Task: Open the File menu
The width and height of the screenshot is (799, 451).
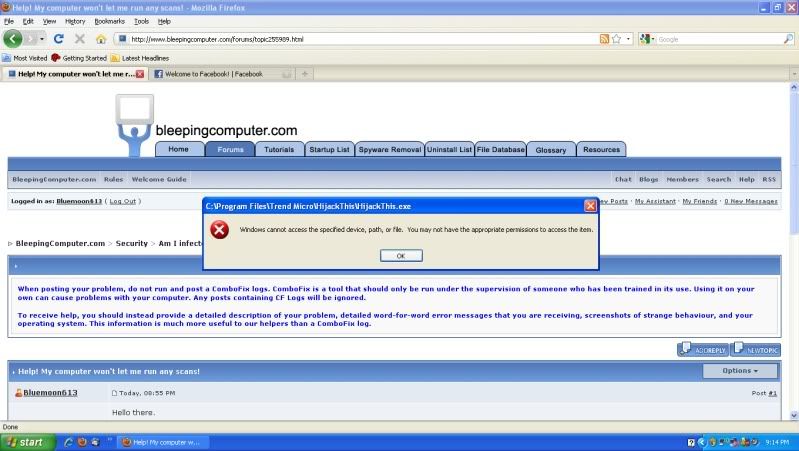Action: point(9,21)
